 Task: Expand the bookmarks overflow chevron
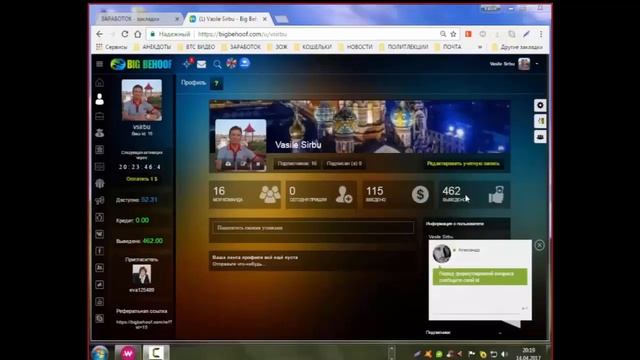[x=480, y=47]
